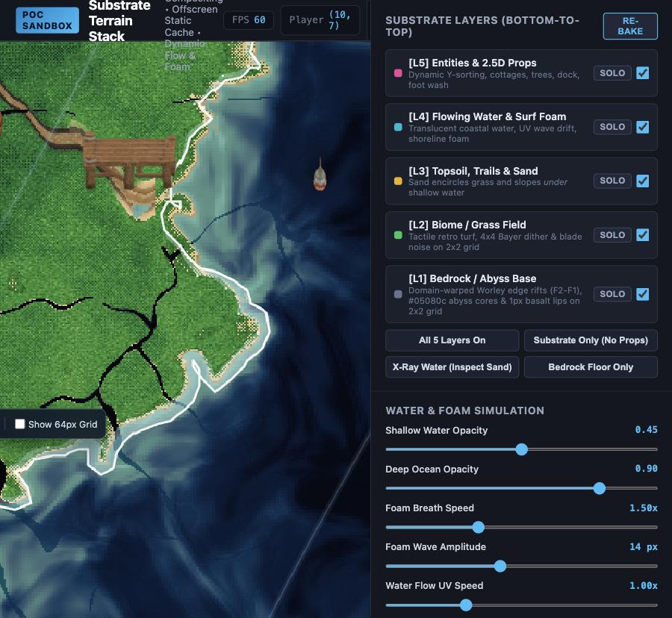Apply the X-Ray Water (Inspect Sand) preset
The image size is (672, 618).
[452, 367]
